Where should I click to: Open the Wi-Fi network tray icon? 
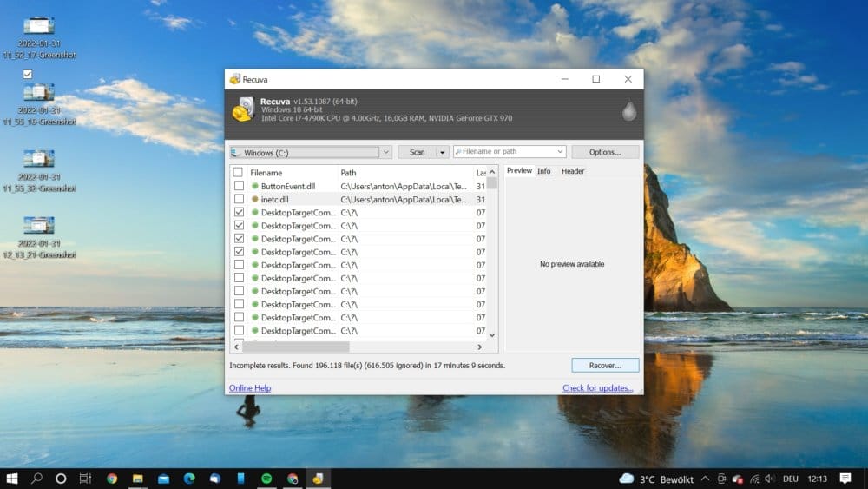point(754,479)
